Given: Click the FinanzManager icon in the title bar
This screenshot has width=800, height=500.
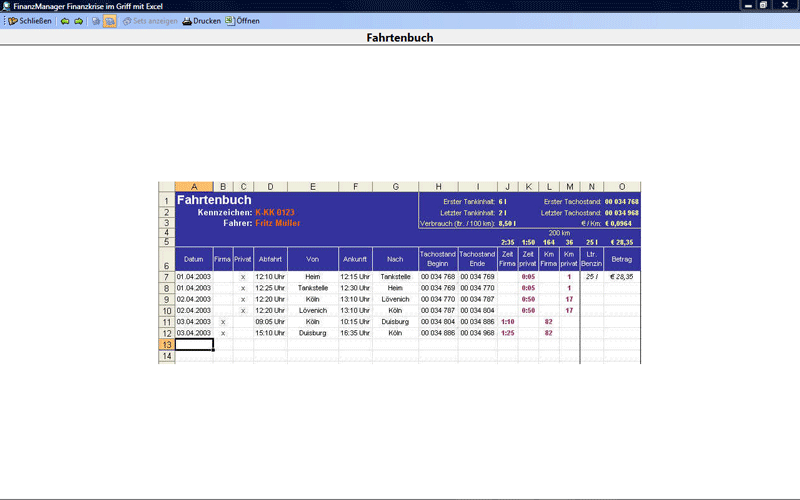Looking at the screenshot, I should click(7, 6).
